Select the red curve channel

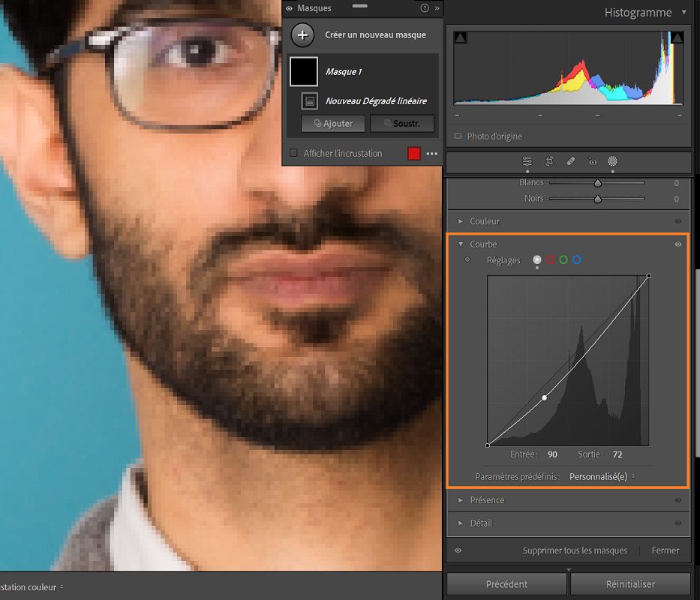551,259
